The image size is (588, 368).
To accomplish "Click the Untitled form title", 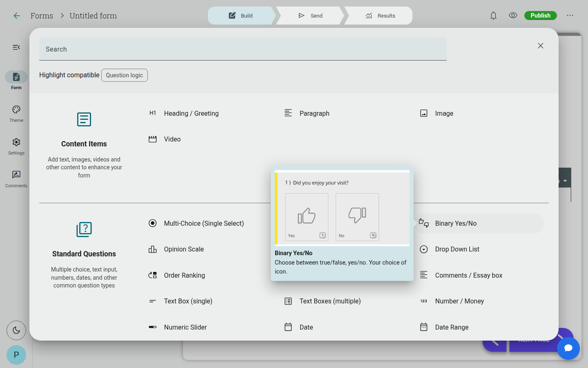I will (93, 16).
